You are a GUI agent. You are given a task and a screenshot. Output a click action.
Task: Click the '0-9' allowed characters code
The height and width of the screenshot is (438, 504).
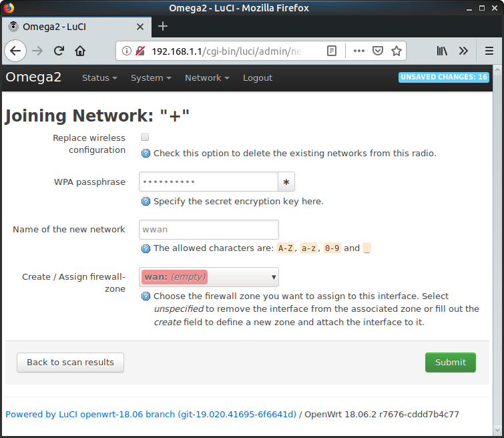click(332, 248)
